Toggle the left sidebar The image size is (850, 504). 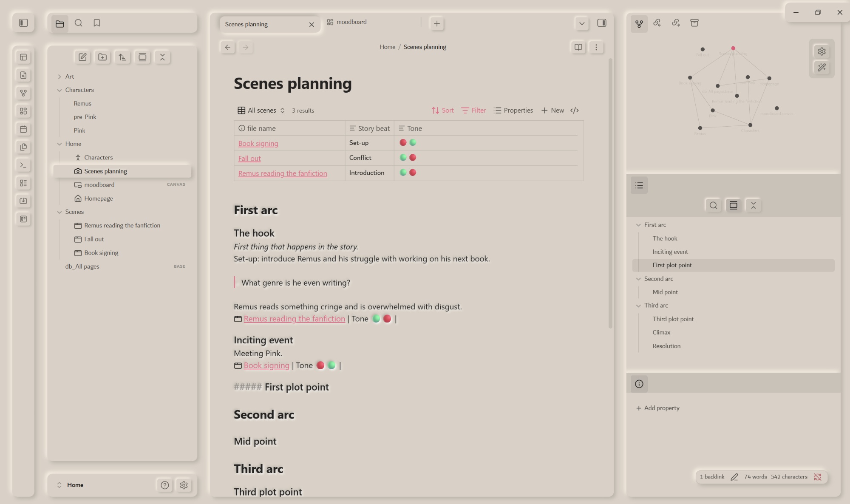(x=23, y=23)
